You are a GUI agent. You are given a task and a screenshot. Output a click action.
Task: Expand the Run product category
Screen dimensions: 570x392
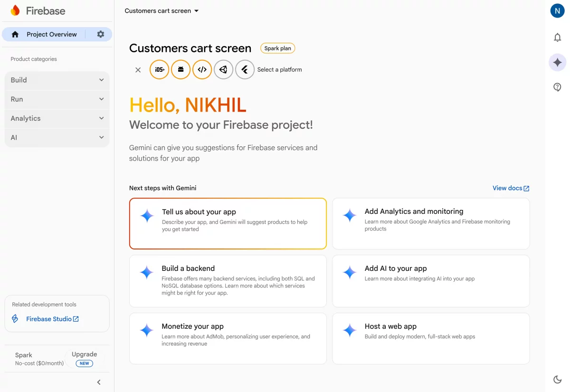tap(57, 99)
